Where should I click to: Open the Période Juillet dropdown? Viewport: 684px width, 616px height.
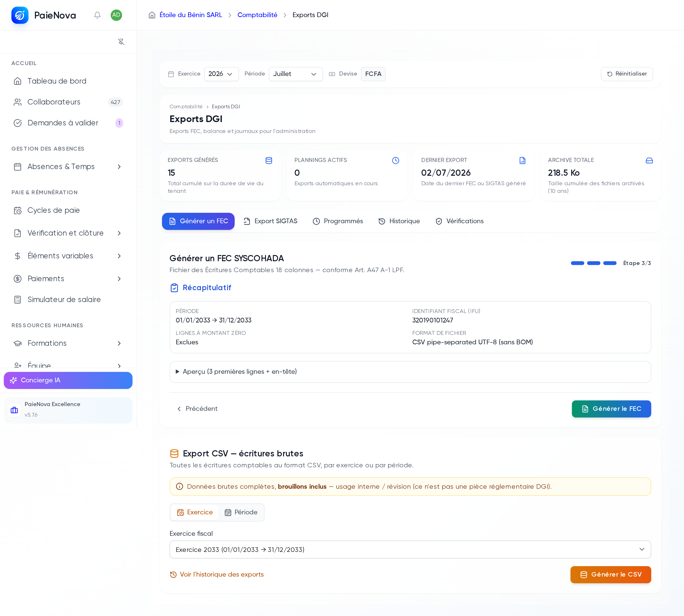point(296,74)
